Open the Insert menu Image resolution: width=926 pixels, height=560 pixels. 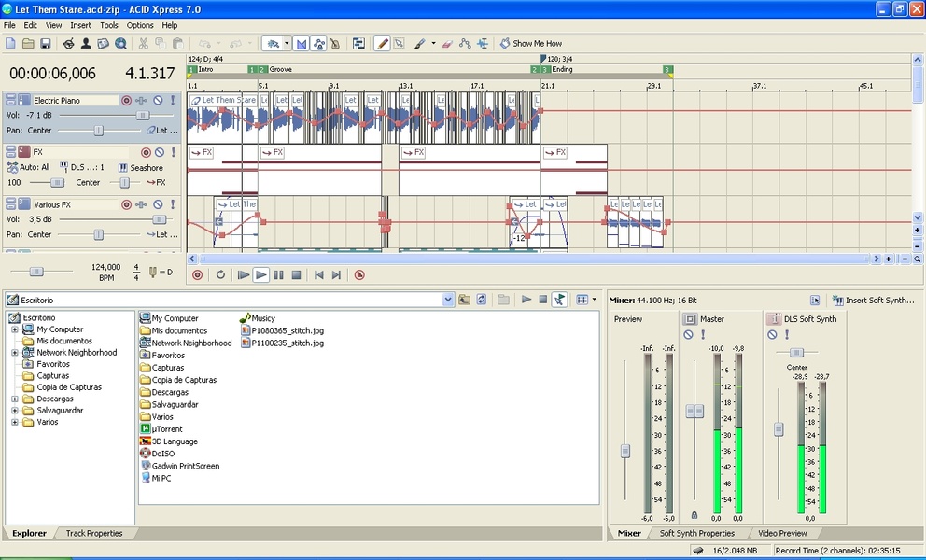pos(80,25)
